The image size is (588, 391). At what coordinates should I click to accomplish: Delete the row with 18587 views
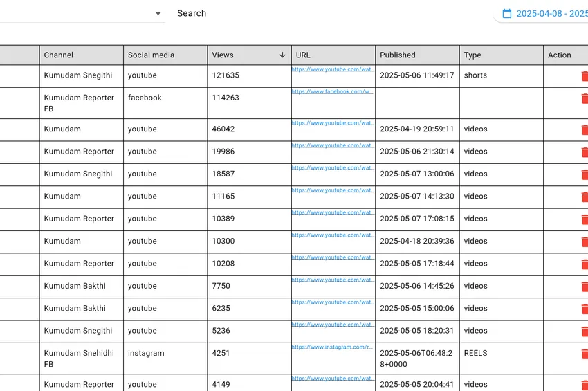tap(585, 175)
